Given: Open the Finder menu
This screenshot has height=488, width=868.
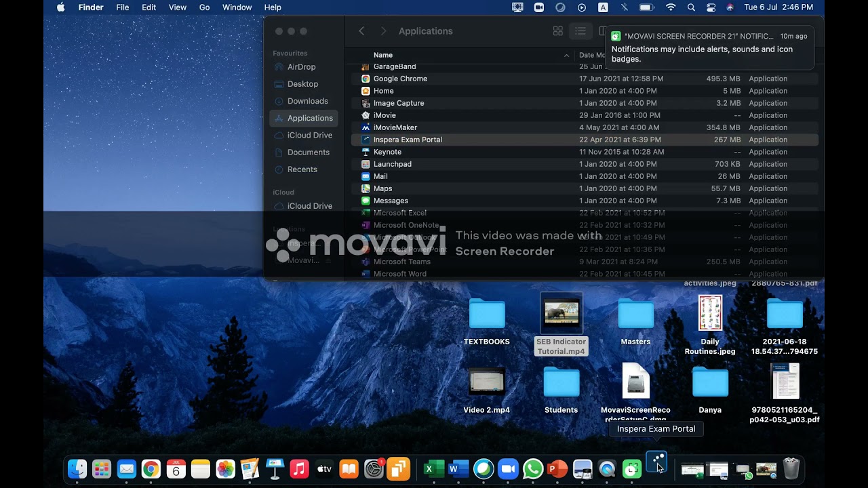Looking at the screenshot, I should click(91, 7).
